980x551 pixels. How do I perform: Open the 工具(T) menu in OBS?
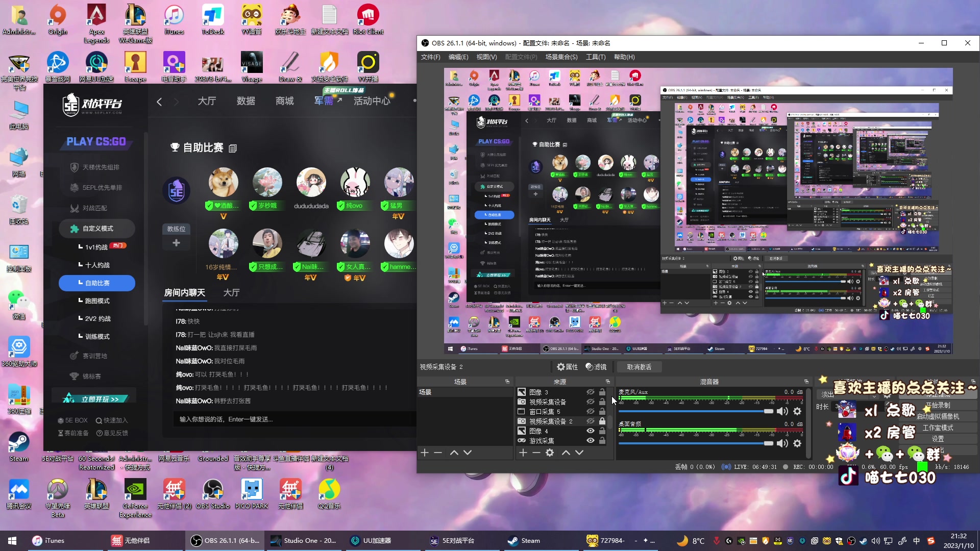[x=596, y=57]
